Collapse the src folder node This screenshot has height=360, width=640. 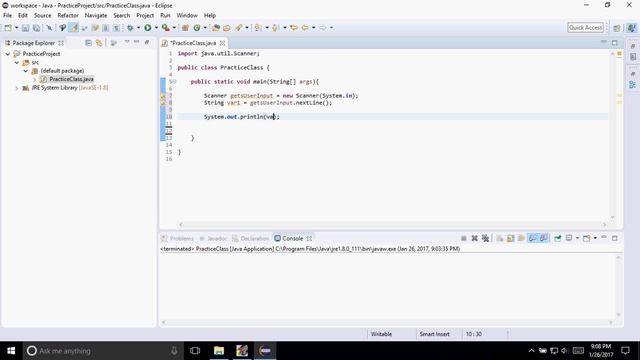(17, 62)
